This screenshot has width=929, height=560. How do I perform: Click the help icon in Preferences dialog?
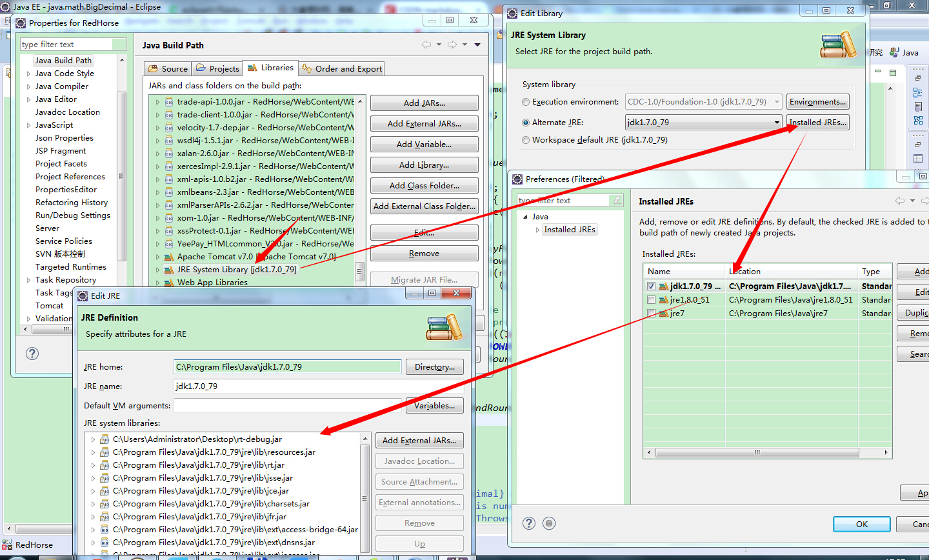[529, 523]
